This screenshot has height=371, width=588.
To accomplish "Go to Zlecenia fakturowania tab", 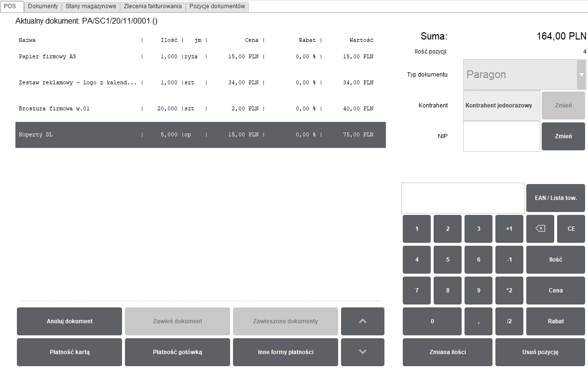I will 152,6.
